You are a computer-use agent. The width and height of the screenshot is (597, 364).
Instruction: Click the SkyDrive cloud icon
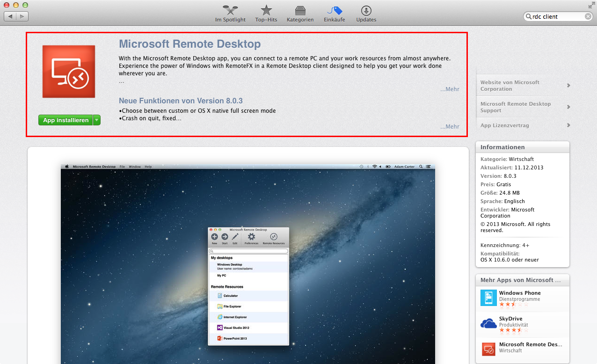pos(488,323)
